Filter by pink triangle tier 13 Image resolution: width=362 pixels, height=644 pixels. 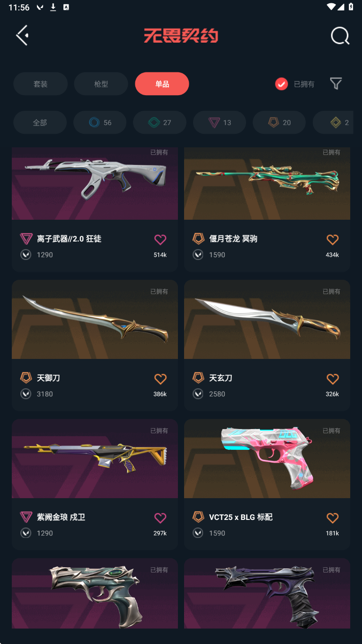click(x=220, y=123)
